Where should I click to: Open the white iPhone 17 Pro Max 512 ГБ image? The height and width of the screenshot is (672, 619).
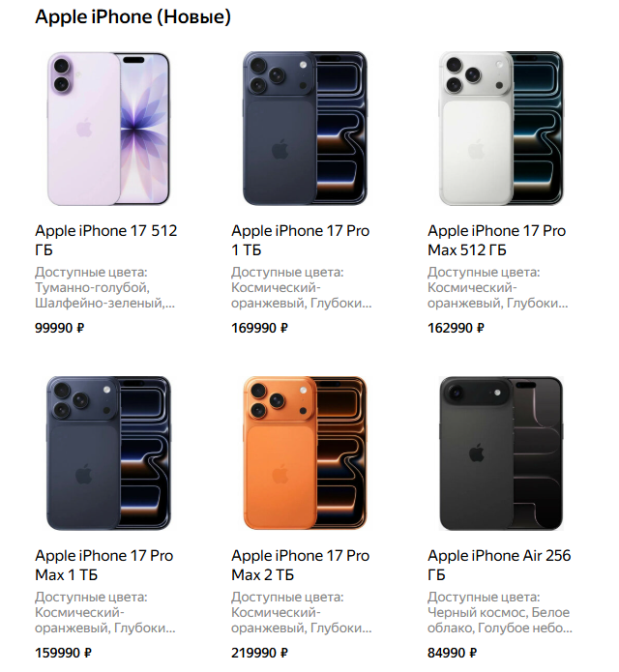pos(501,129)
